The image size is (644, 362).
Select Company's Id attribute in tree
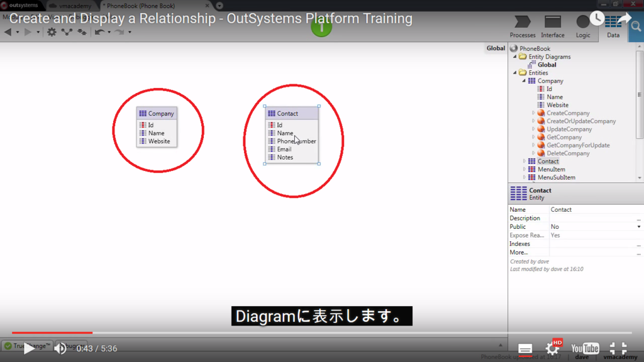click(549, 89)
